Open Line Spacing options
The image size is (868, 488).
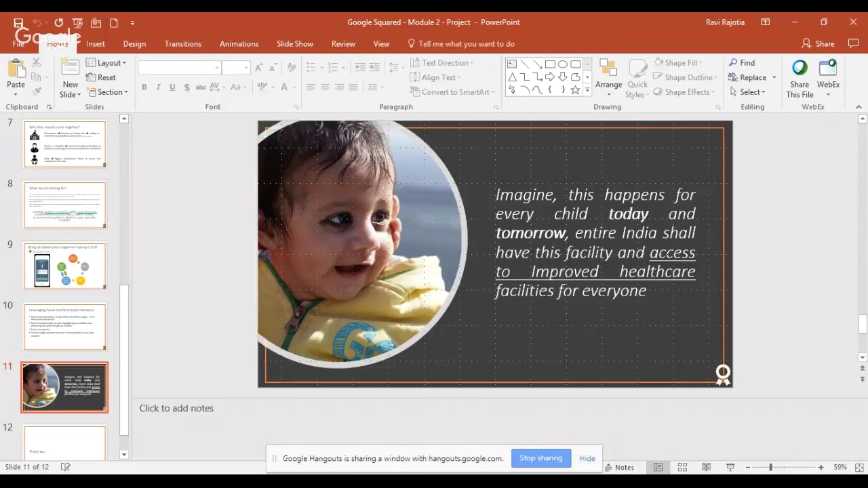[x=396, y=68]
